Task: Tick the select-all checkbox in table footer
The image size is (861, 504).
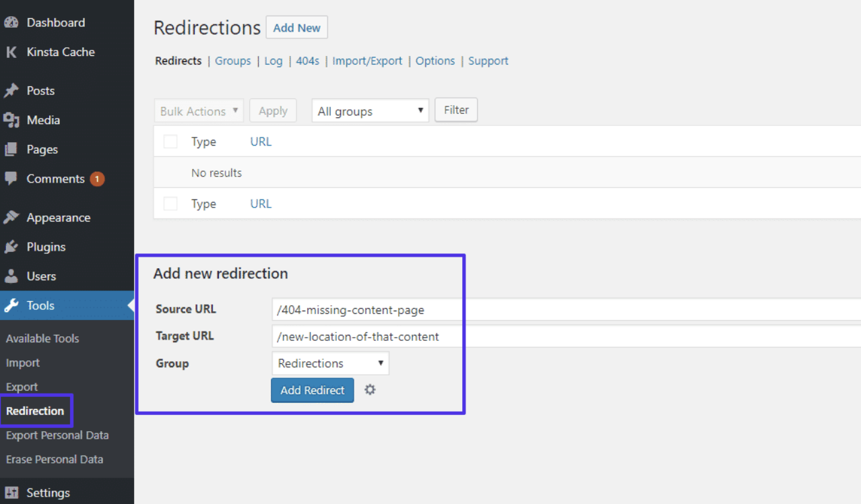Action: point(170,203)
